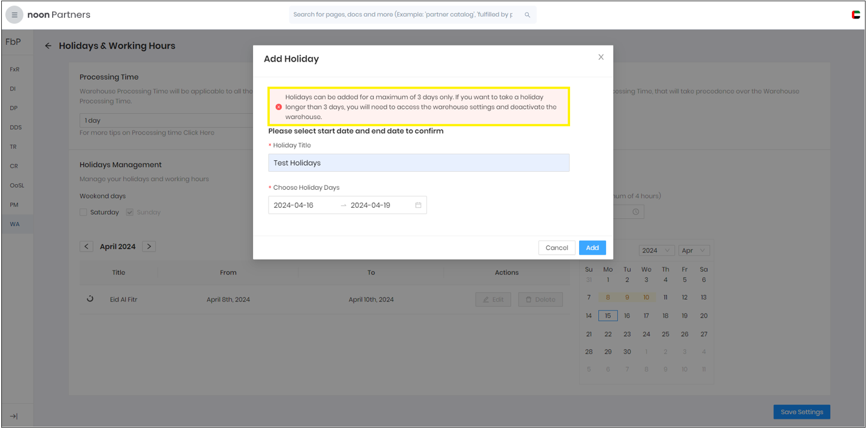This screenshot has width=868, height=429.
Task: Click the Add button in Add Holiday dialog
Action: 592,247
